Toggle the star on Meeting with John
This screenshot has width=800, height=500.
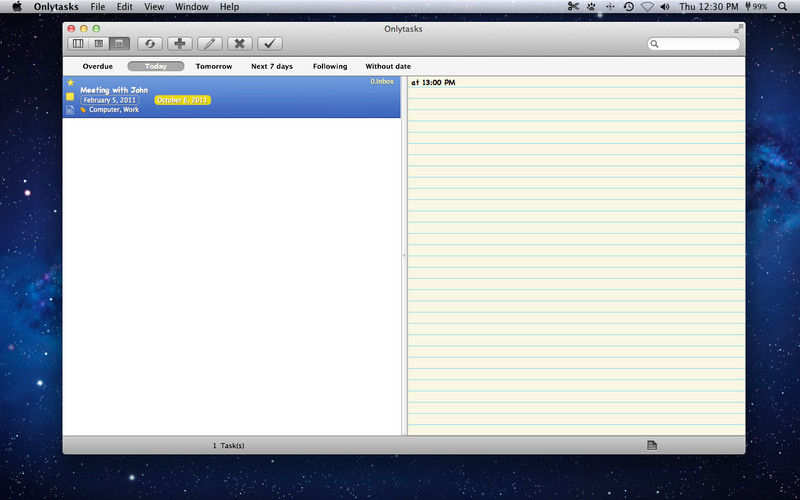pos(70,82)
